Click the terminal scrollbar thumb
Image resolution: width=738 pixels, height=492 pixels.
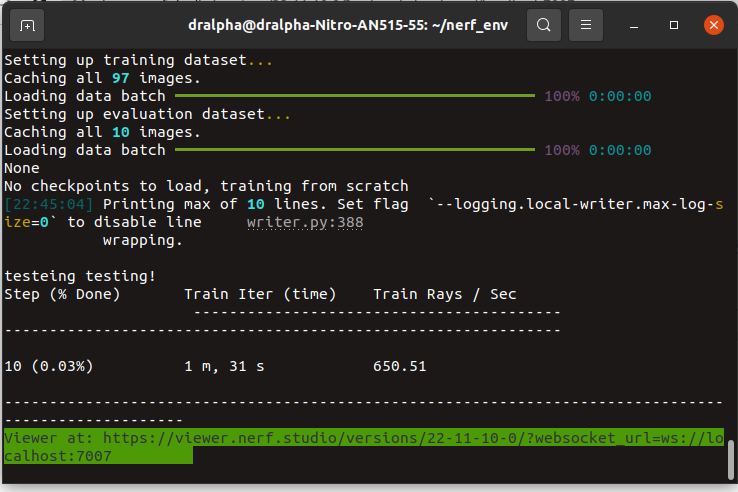[x=730, y=459]
